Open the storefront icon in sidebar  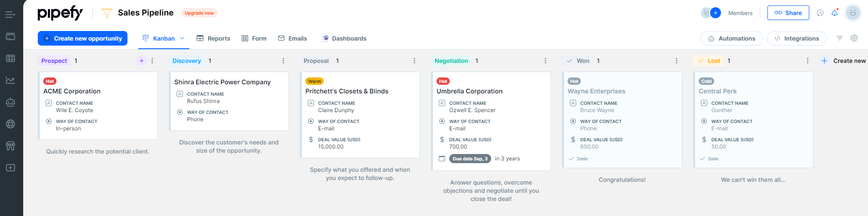(10, 146)
